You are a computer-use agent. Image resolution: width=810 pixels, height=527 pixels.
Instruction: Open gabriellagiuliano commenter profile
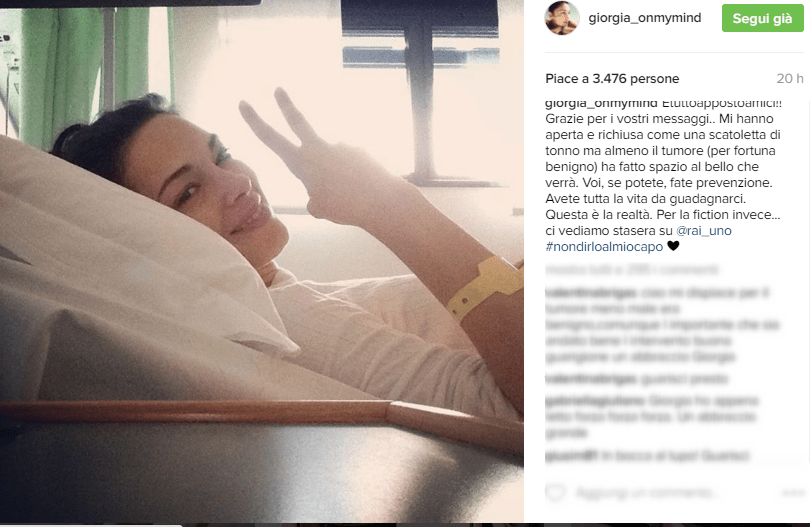pyautogui.click(x=595, y=400)
